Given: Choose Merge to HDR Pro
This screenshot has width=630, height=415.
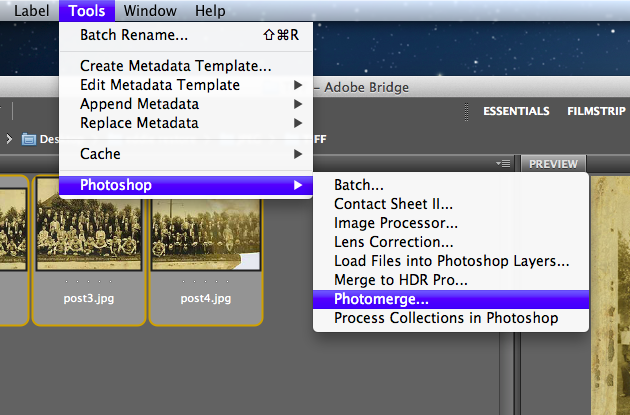Looking at the screenshot, I should 451,280.
